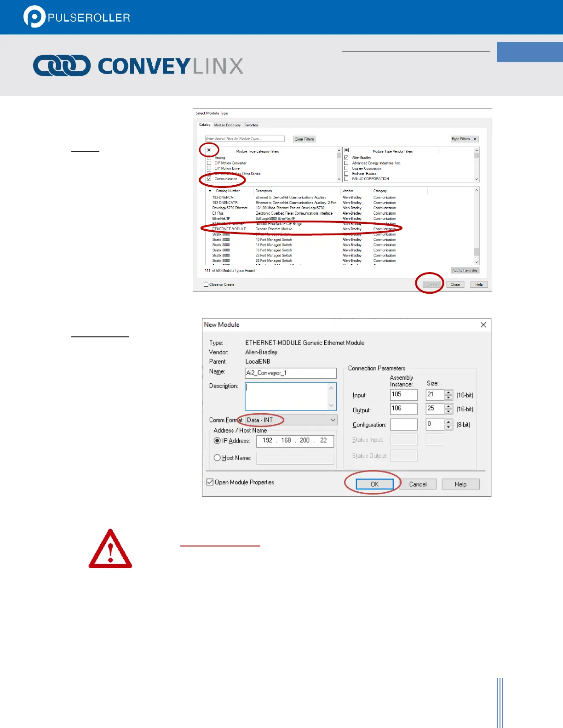Click the Clear Filters button
Screen dimensions: 563x728
[304, 139]
